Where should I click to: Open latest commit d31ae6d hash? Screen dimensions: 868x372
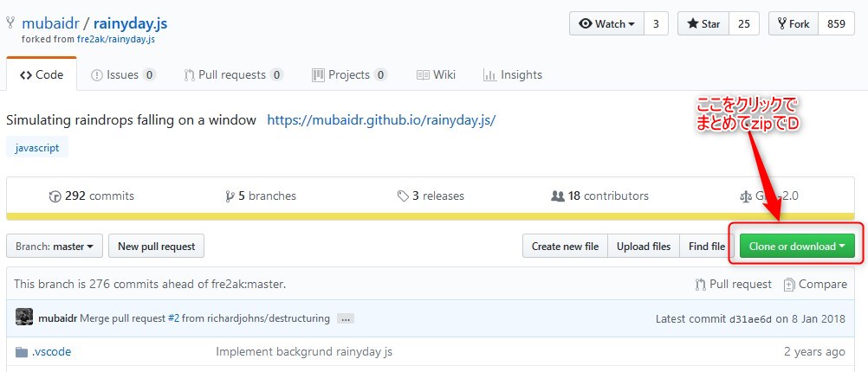pos(751,319)
